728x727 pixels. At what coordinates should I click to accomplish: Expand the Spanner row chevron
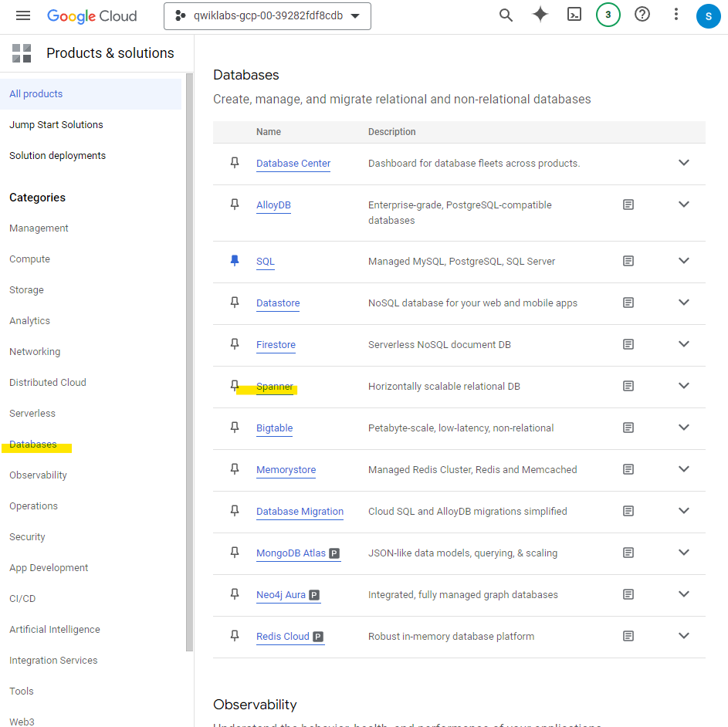pyautogui.click(x=684, y=386)
